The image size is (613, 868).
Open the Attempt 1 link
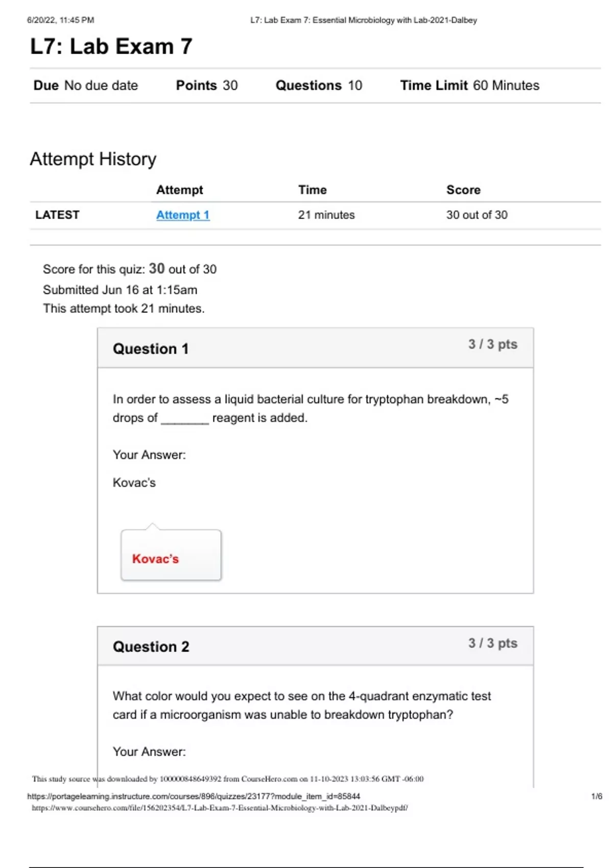182,215
